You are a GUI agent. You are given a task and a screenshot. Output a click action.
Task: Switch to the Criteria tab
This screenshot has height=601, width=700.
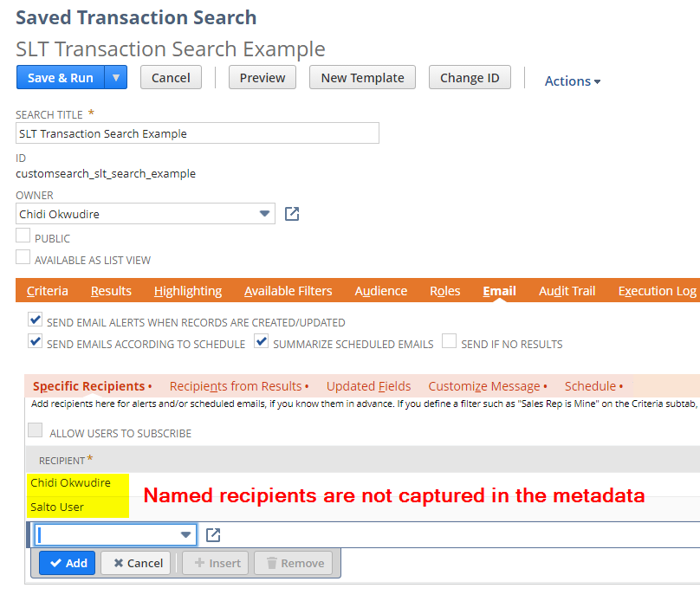click(47, 291)
